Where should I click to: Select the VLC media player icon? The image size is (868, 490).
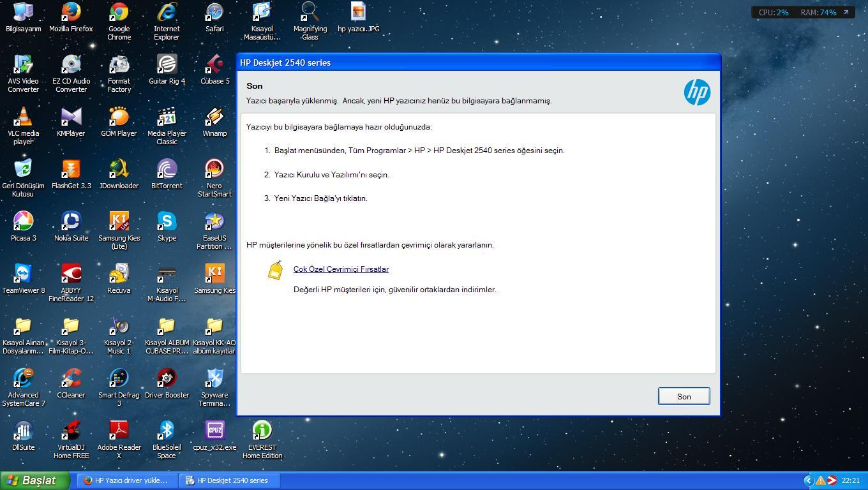coord(23,126)
